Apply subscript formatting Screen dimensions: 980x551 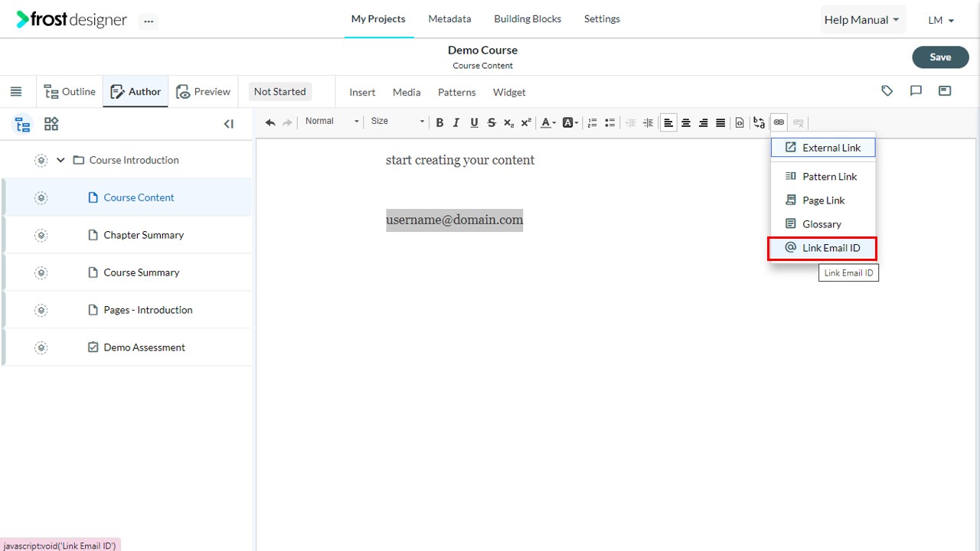pos(509,122)
